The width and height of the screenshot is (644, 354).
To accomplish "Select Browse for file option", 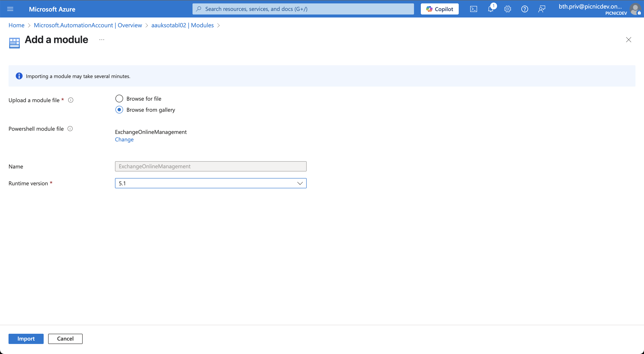I will click(x=119, y=99).
